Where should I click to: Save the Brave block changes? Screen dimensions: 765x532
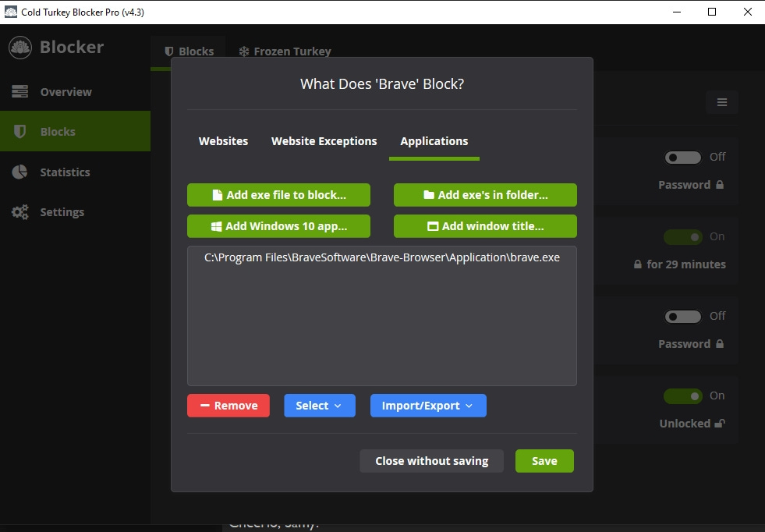point(544,461)
